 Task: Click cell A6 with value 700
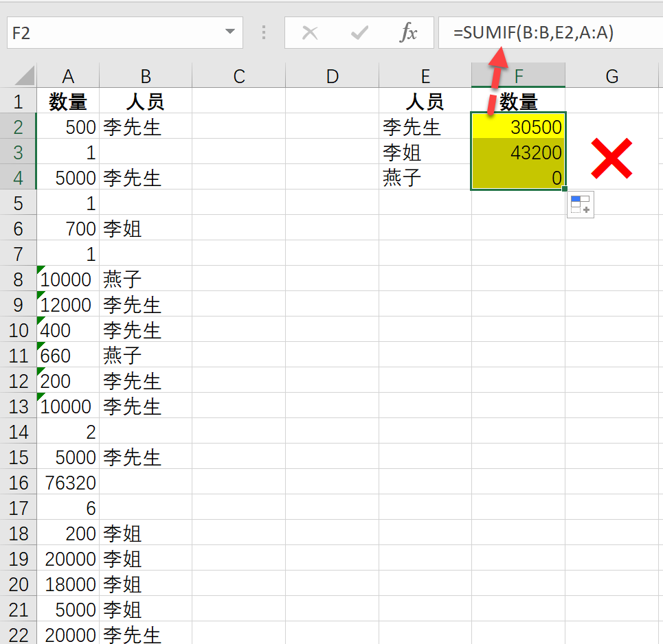point(68,229)
